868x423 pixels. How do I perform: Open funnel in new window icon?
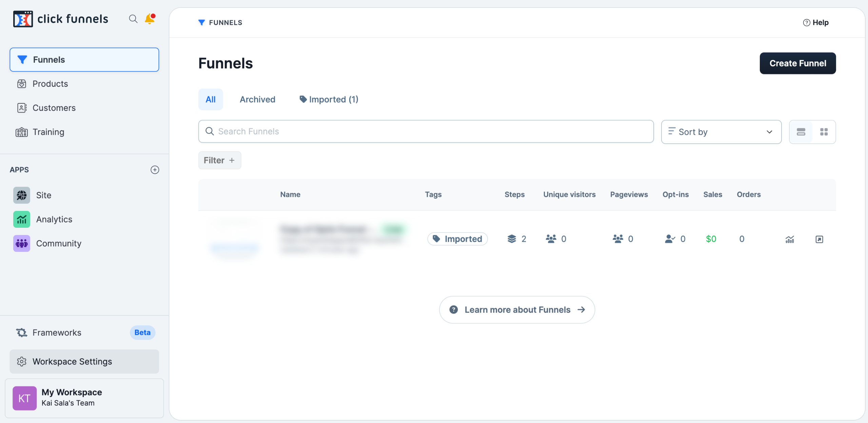819,239
